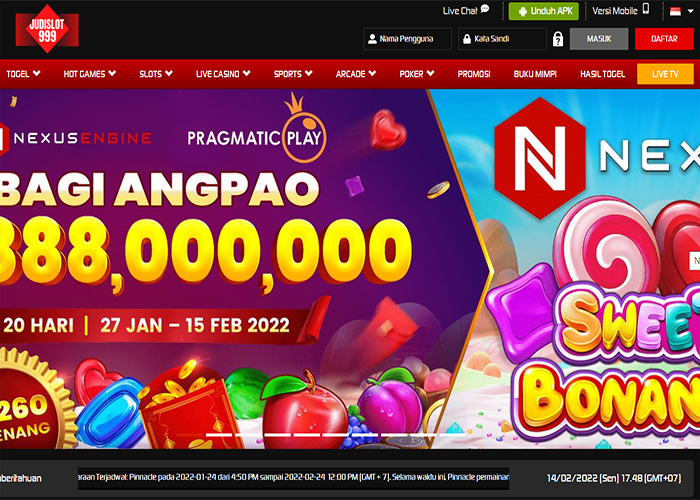Click the JUDISLOT 999 logo
The image size is (700, 500).
tap(47, 29)
